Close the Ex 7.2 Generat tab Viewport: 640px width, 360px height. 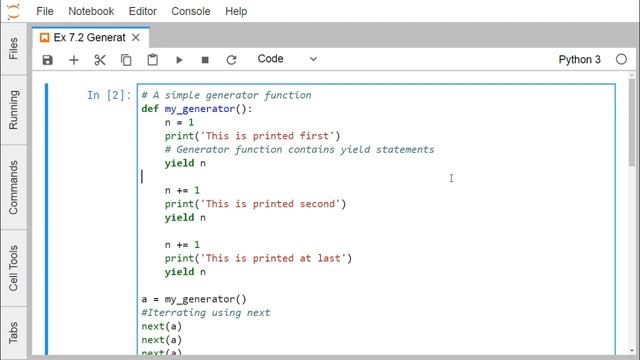coord(136,38)
